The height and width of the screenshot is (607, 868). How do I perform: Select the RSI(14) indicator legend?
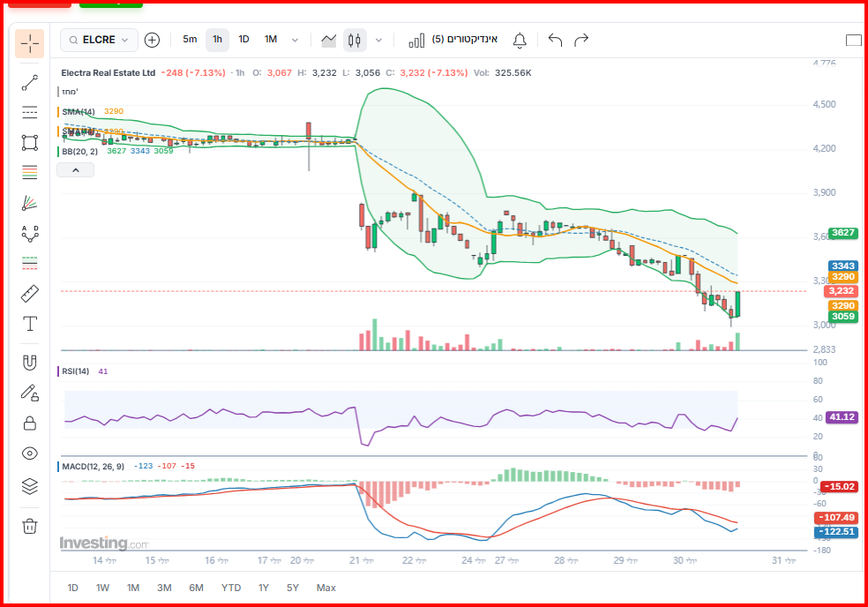click(x=75, y=371)
